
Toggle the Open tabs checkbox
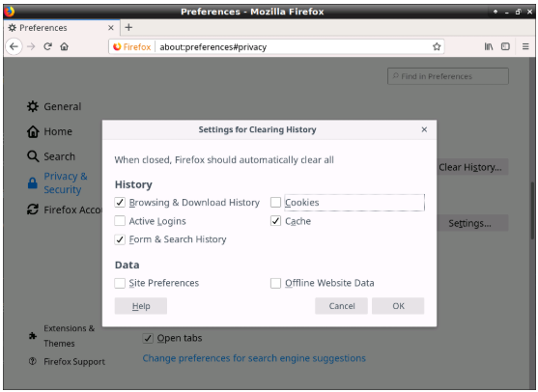[x=148, y=338]
